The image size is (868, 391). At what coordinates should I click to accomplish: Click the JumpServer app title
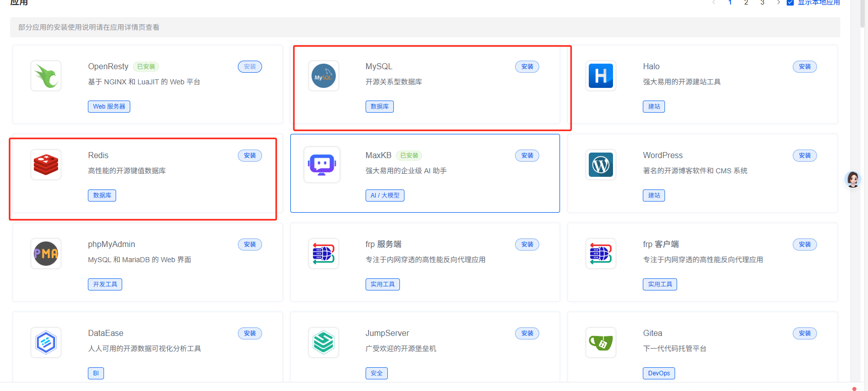point(387,333)
